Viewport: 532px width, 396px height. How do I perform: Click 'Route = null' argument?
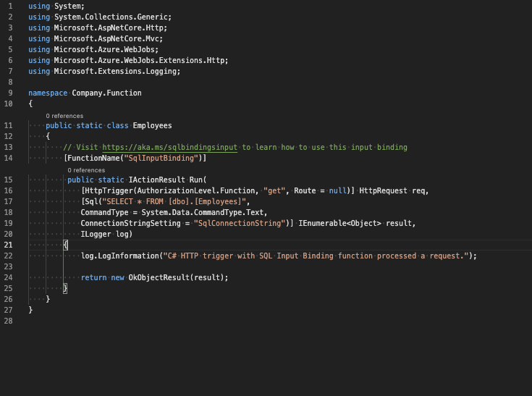(320, 190)
